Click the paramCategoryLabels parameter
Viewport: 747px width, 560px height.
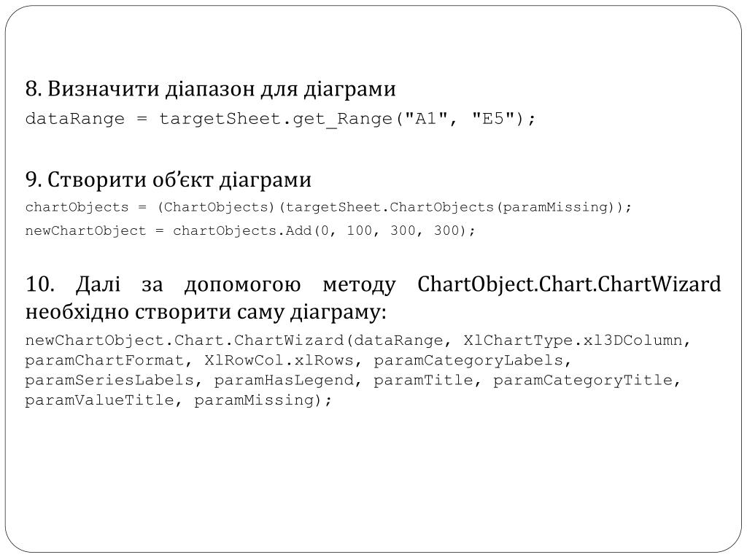[x=468, y=360]
